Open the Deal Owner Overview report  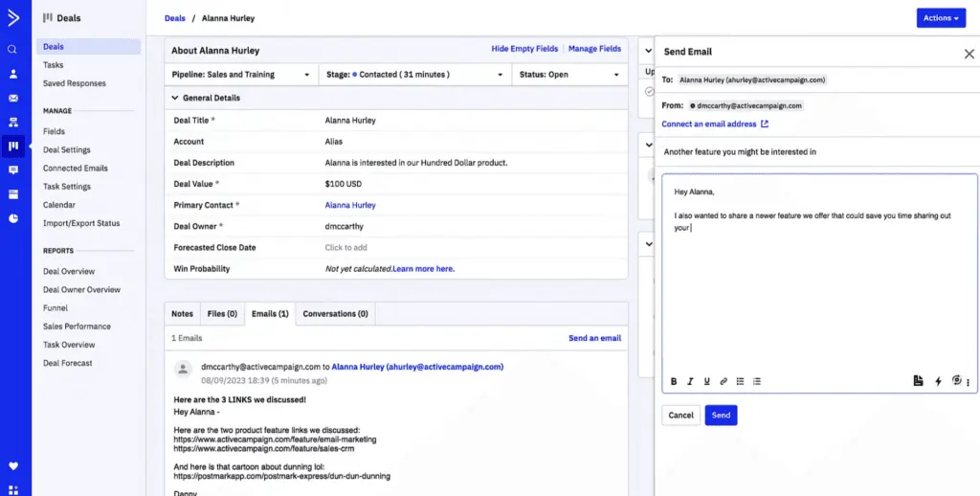coord(82,289)
